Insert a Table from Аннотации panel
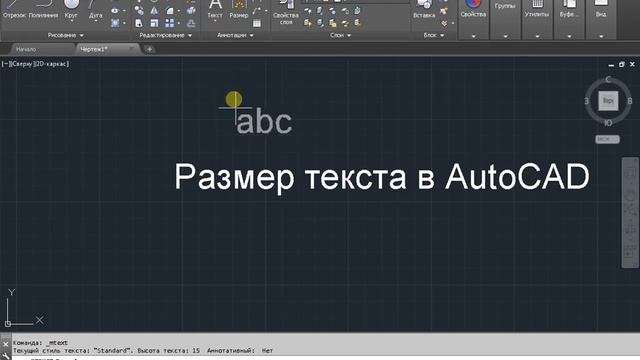 257,23
